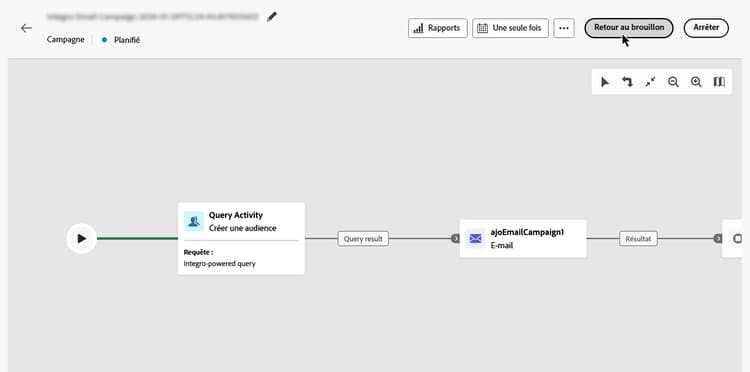Click the fit-to-screen collapse icon
Image resolution: width=750 pixels, height=372 pixels.
pos(650,82)
